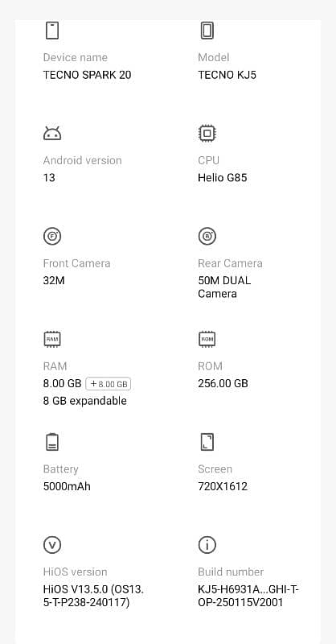Image resolution: width=336 pixels, height=644 pixels.
Task: Tap the Battery icon
Action: [52, 442]
